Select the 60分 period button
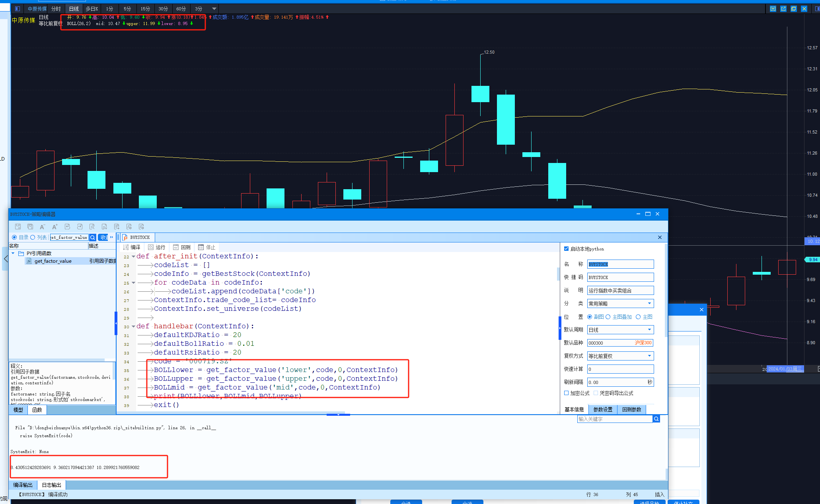Image resolution: width=820 pixels, height=504 pixels. tap(181, 9)
